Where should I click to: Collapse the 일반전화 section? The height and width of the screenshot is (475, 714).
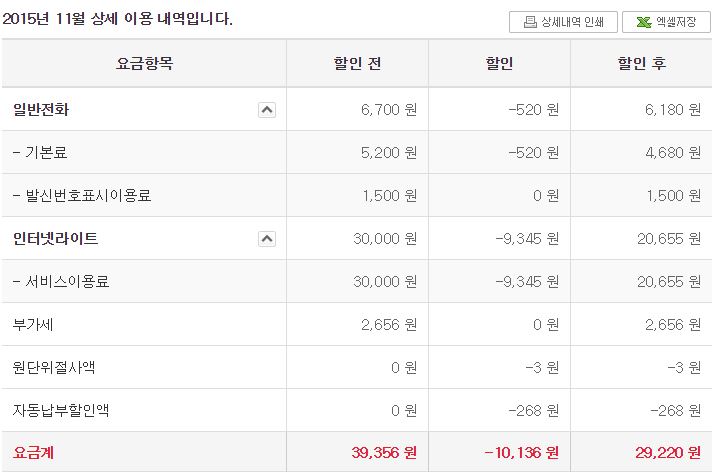pyautogui.click(x=266, y=110)
